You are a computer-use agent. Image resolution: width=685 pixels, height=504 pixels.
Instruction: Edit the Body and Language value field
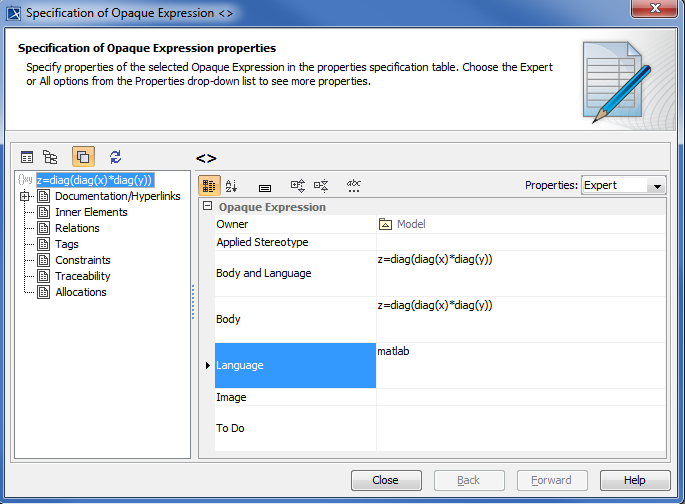point(521,273)
